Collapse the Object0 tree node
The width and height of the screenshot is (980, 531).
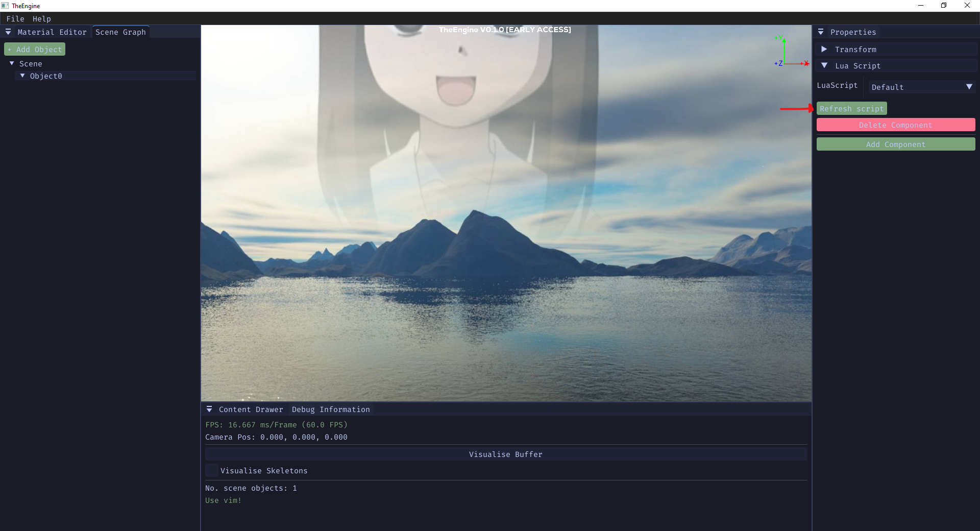pos(22,76)
